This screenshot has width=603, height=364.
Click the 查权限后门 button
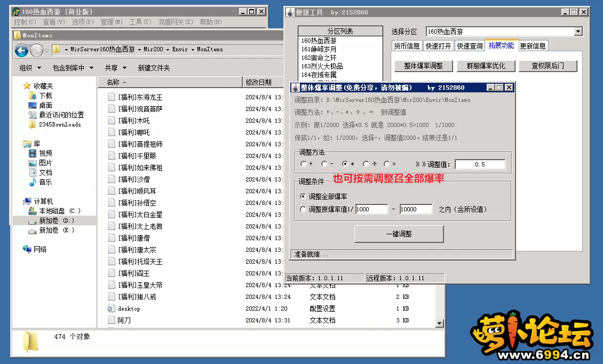548,66
